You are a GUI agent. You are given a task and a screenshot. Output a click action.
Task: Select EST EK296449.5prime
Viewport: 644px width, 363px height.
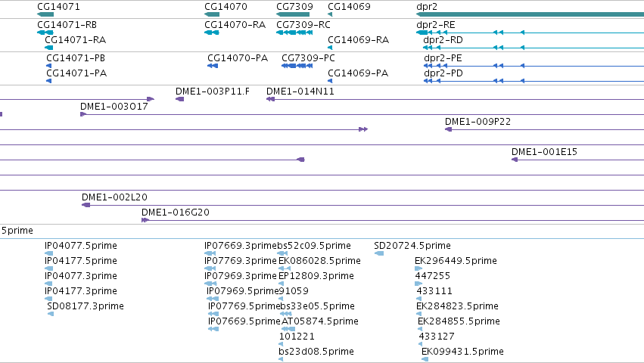coord(456,261)
